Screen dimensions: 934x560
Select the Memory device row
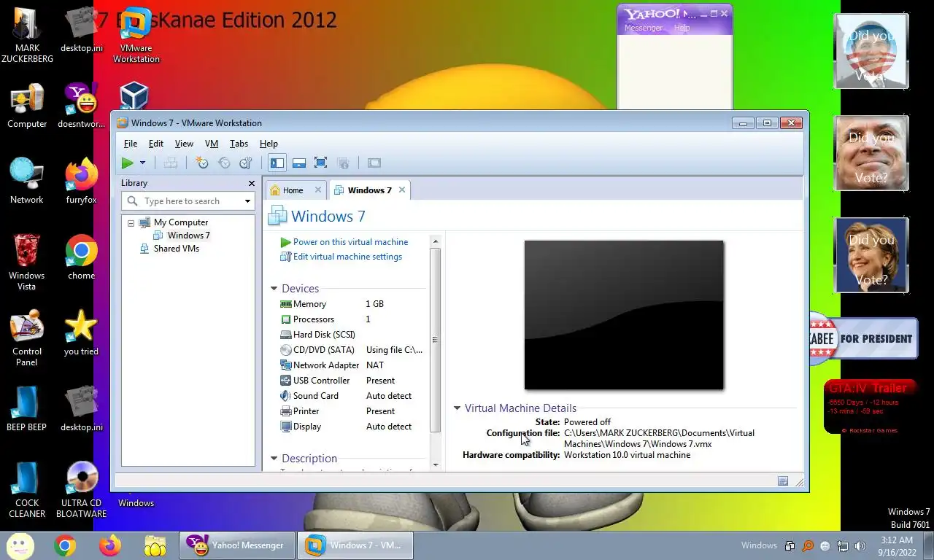tap(352, 304)
